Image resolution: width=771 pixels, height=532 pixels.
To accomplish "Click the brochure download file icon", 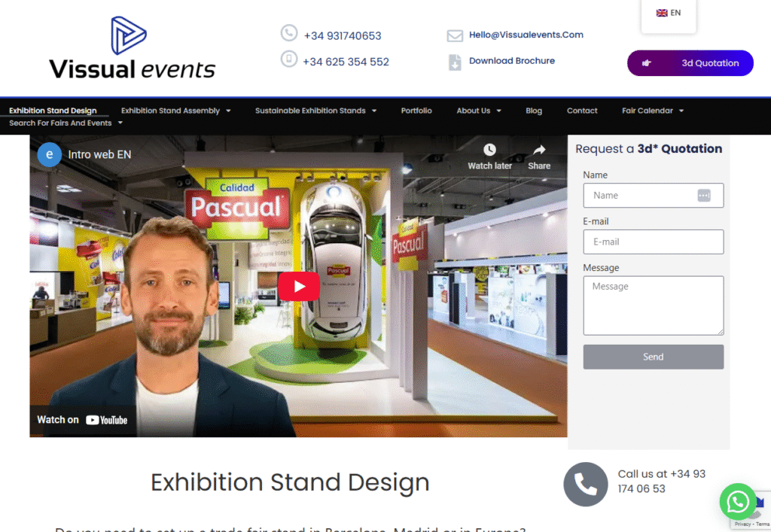I will [455, 62].
